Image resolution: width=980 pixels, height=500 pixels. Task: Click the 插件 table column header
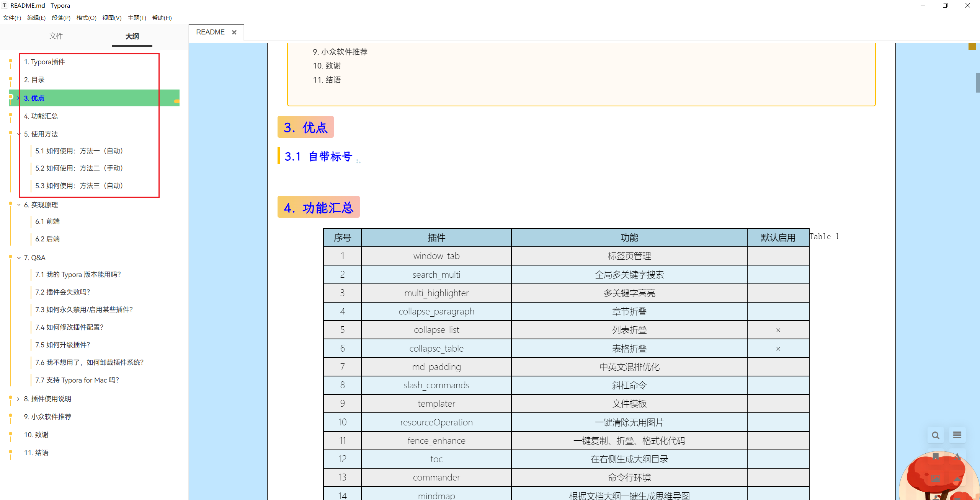coord(436,238)
